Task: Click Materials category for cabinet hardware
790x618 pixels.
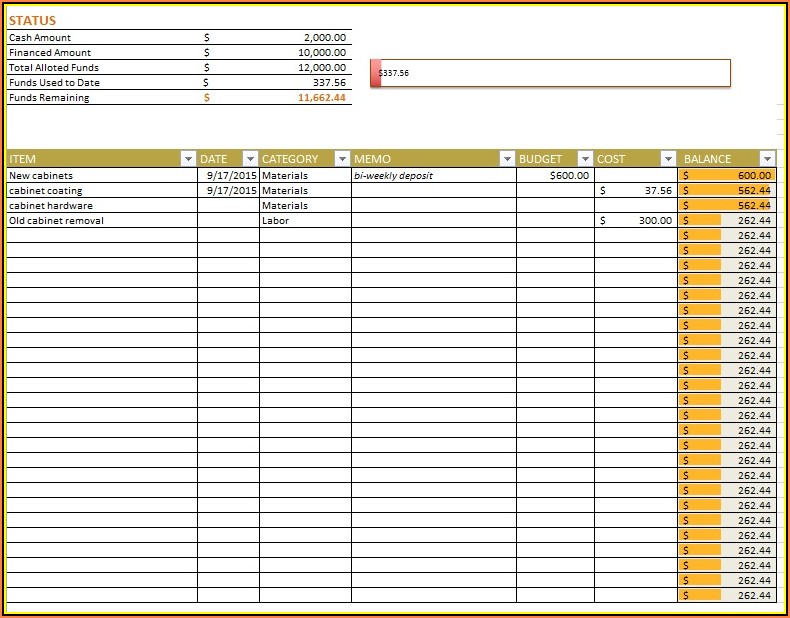Action: click(305, 205)
